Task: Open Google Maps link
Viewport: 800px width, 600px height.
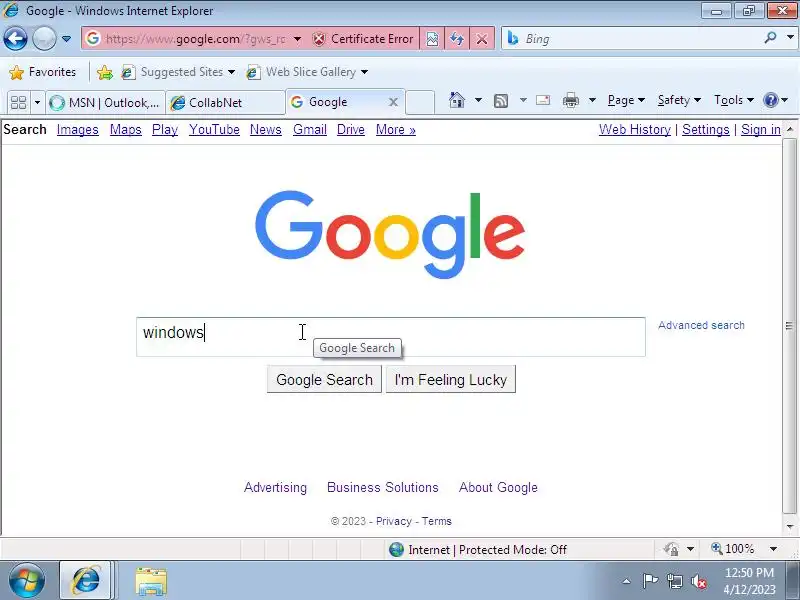Action: click(x=126, y=130)
